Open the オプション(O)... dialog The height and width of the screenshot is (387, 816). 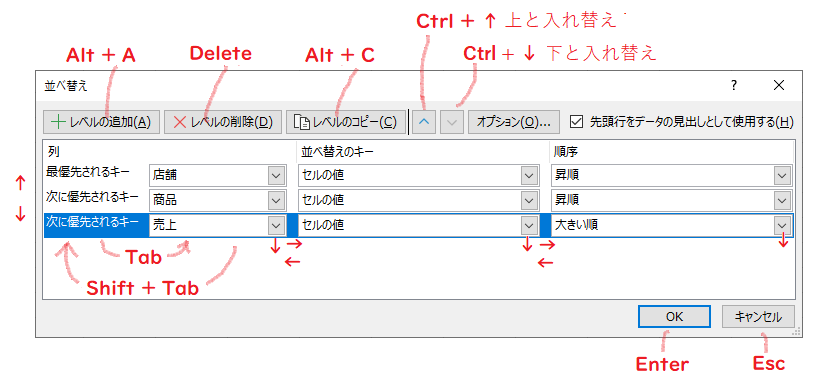[x=514, y=122]
